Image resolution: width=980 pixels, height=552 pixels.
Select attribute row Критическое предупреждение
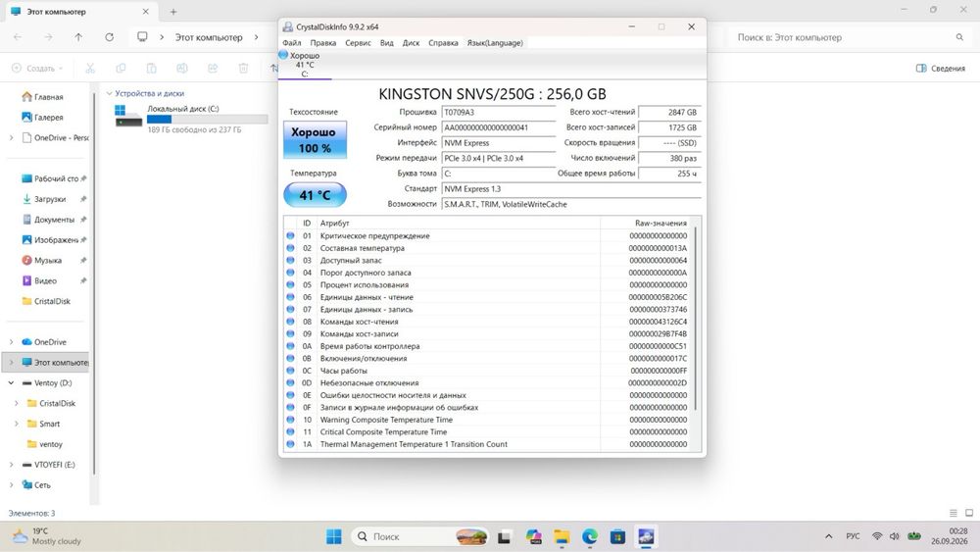pyautogui.click(x=487, y=235)
